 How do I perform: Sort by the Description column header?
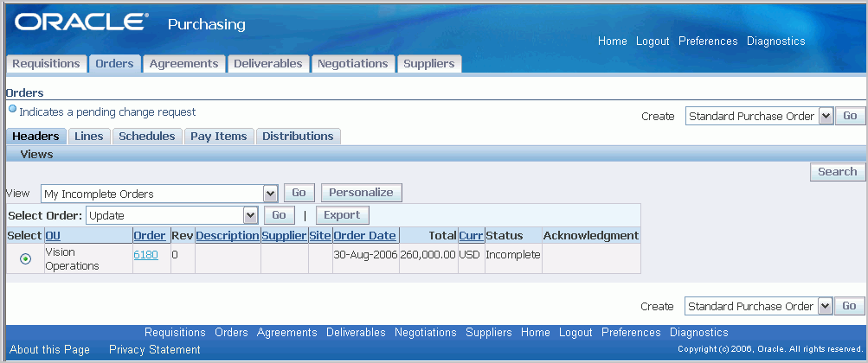pyautogui.click(x=228, y=236)
